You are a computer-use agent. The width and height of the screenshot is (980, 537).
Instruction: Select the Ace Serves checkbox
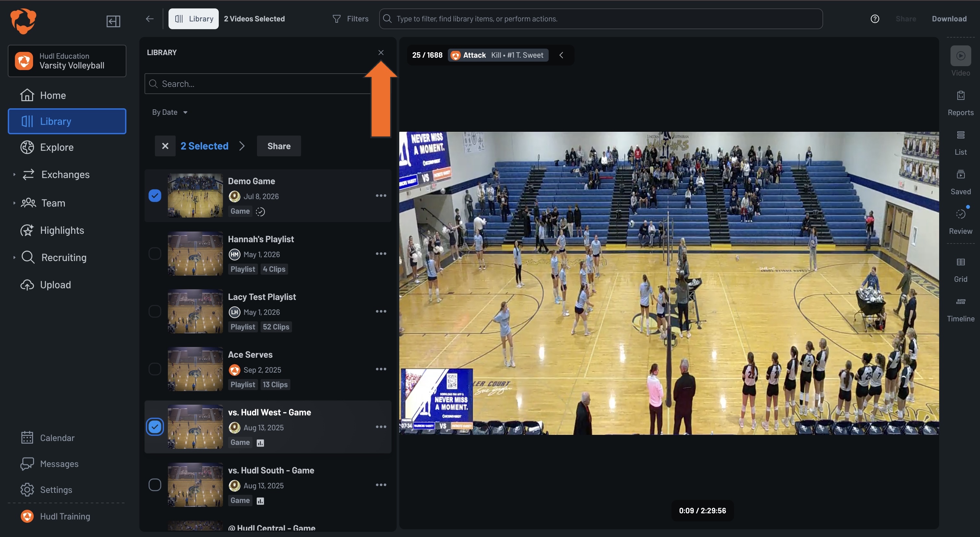(x=155, y=369)
